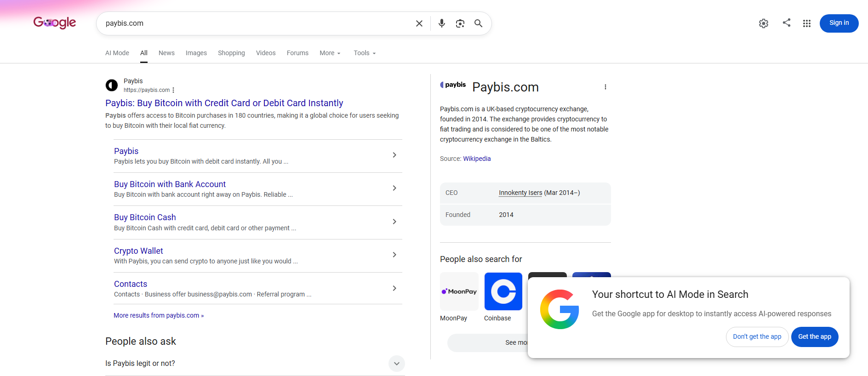Expand 'Is Paybis legit or not?' question
Viewport: 868px width, 376px height.
click(x=255, y=364)
